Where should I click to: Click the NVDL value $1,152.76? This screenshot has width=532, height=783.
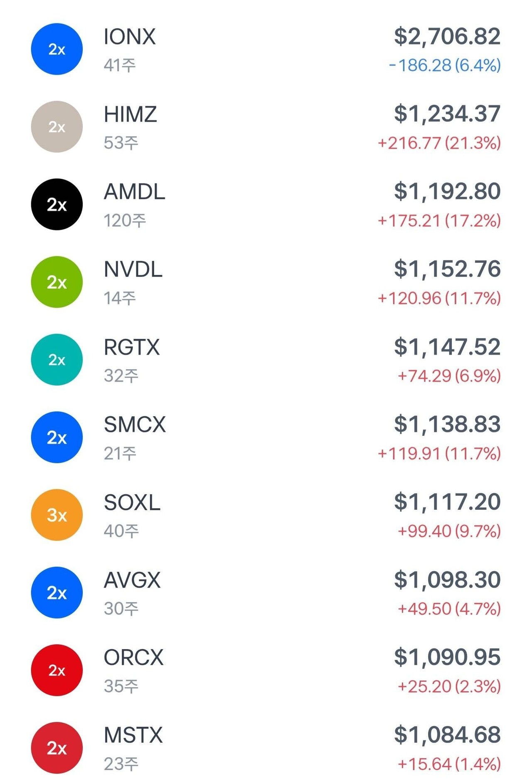coord(447,269)
